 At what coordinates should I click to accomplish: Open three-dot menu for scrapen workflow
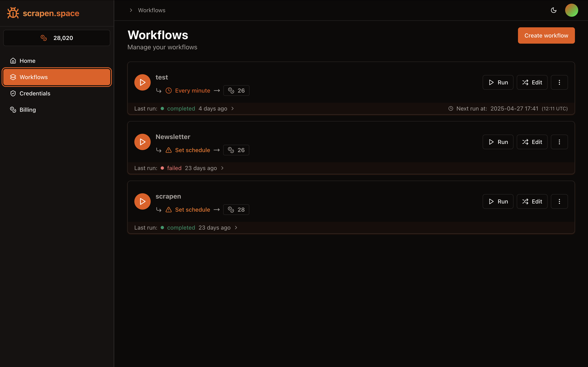(559, 201)
